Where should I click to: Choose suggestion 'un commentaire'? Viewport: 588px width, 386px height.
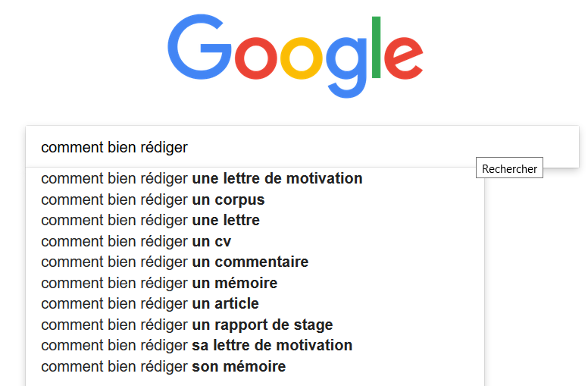coord(255,262)
